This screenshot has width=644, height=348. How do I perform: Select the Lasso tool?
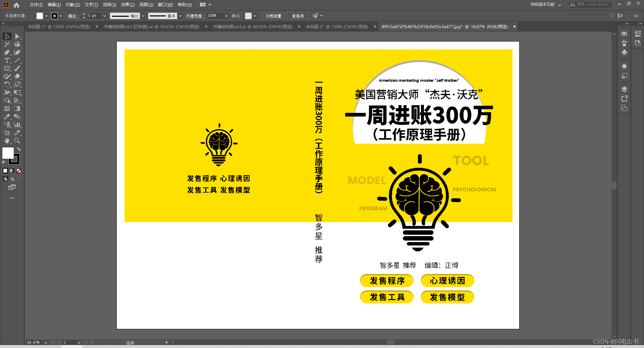(17, 44)
